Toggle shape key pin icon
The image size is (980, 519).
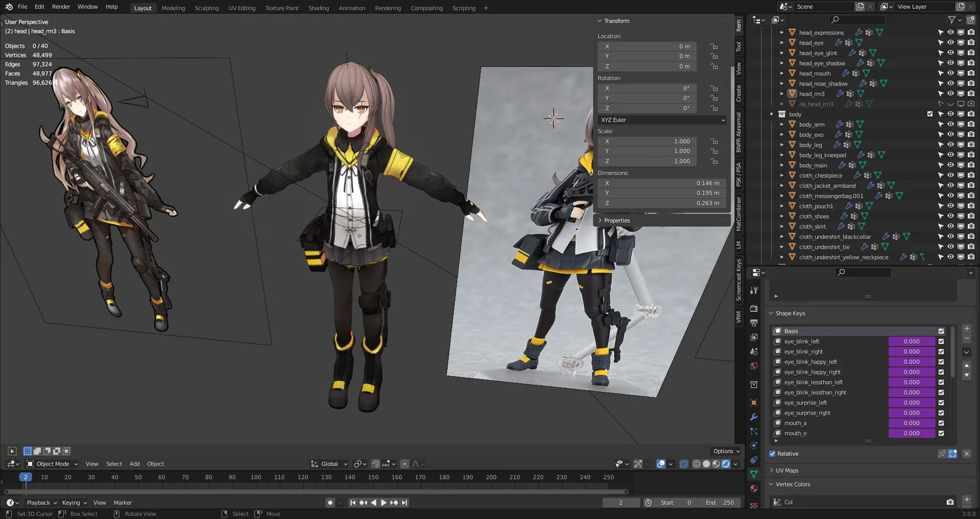click(942, 454)
